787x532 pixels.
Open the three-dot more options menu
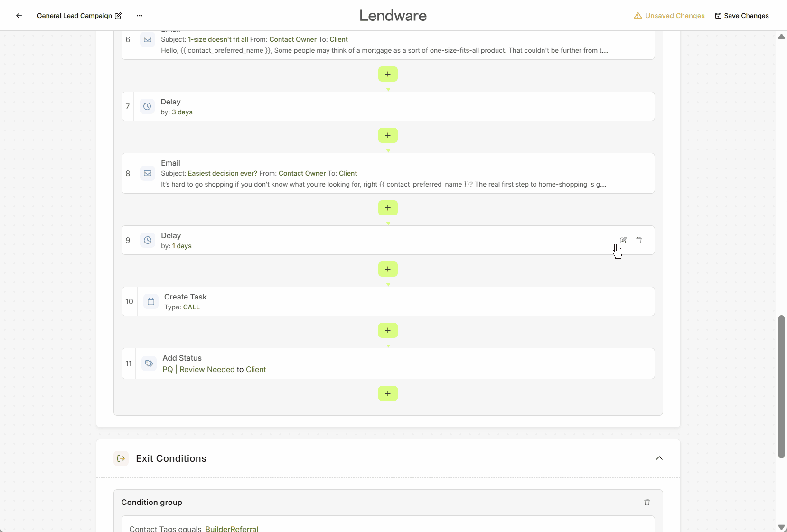tap(140, 16)
